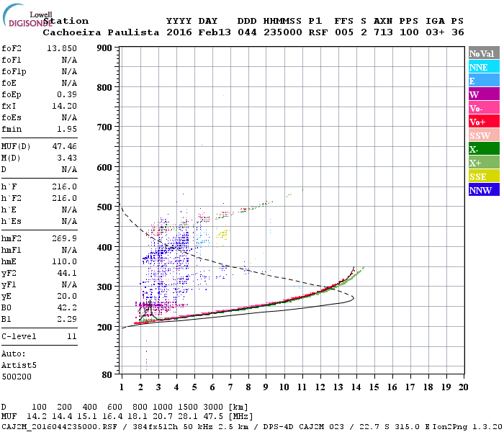This screenshot has width=504, height=432.
Task: Select the NNW dark blue legend swatch
Action: [x=484, y=190]
